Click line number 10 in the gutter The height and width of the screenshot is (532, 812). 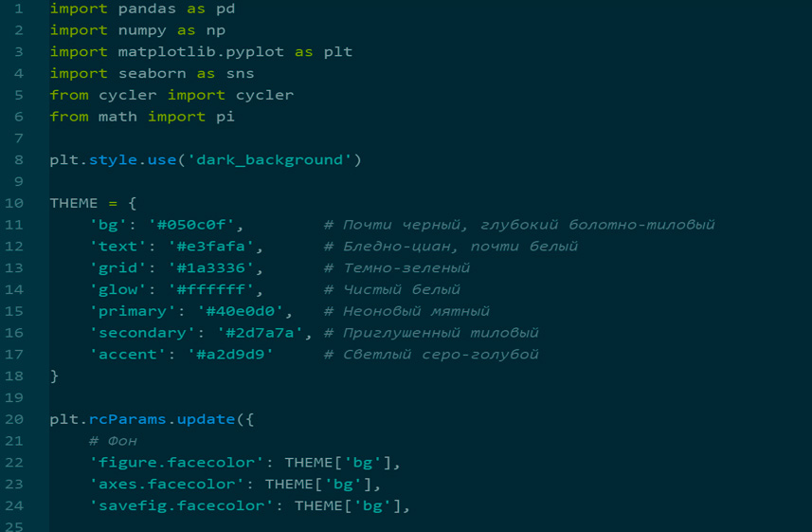click(14, 203)
